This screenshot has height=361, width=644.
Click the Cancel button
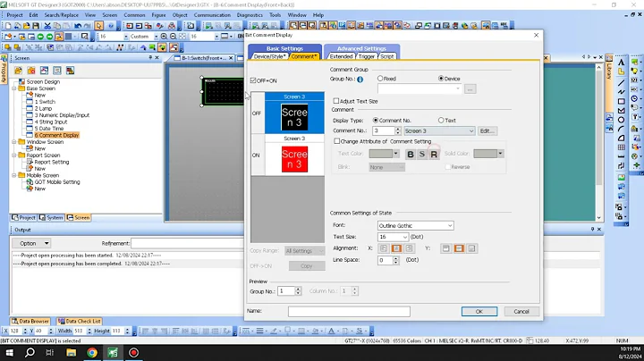click(x=521, y=311)
